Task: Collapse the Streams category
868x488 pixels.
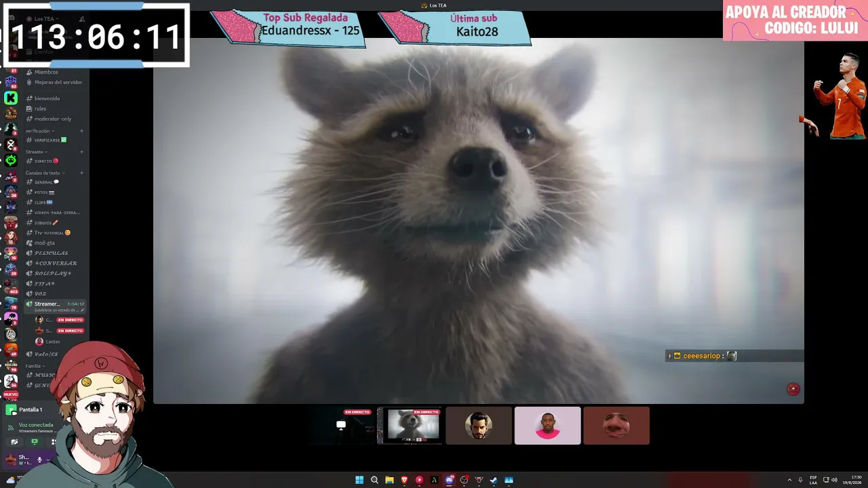Action: (35, 152)
